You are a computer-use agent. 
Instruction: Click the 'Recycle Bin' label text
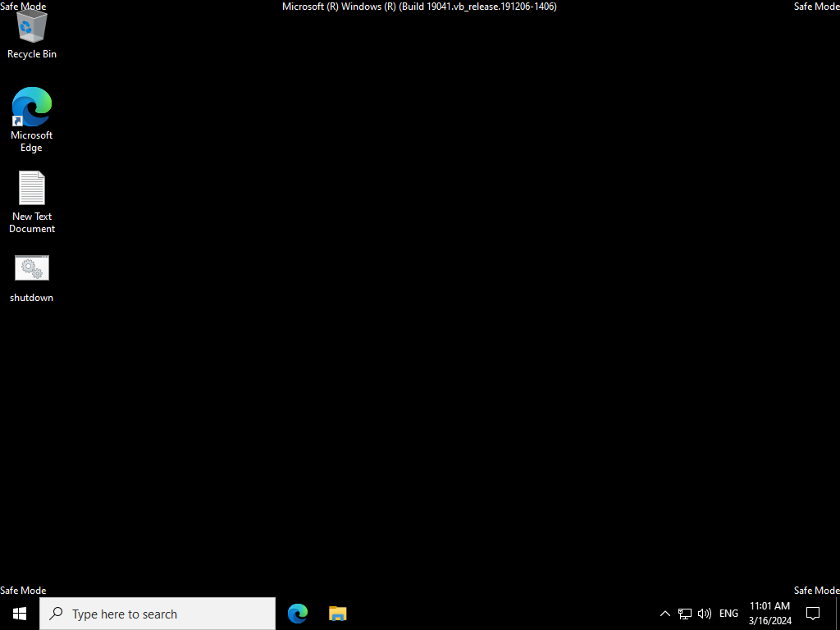tap(31, 54)
